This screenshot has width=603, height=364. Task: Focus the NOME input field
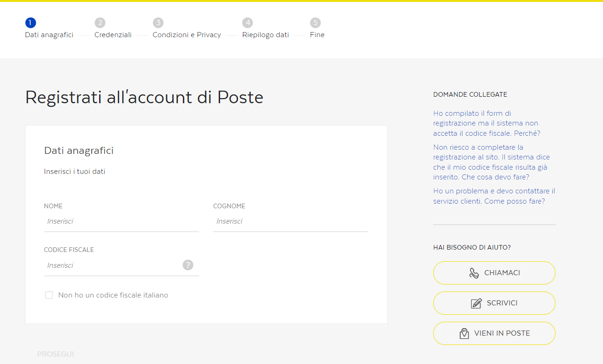(121, 222)
